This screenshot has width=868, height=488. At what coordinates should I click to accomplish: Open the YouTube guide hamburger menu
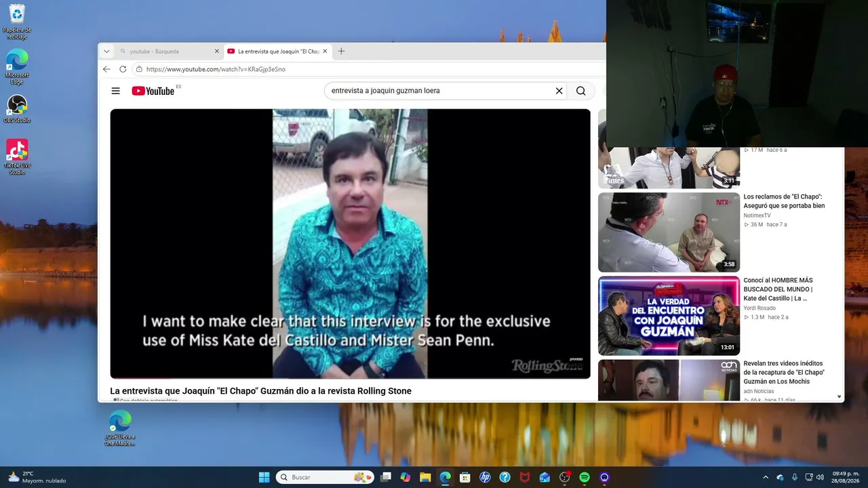tap(115, 91)
